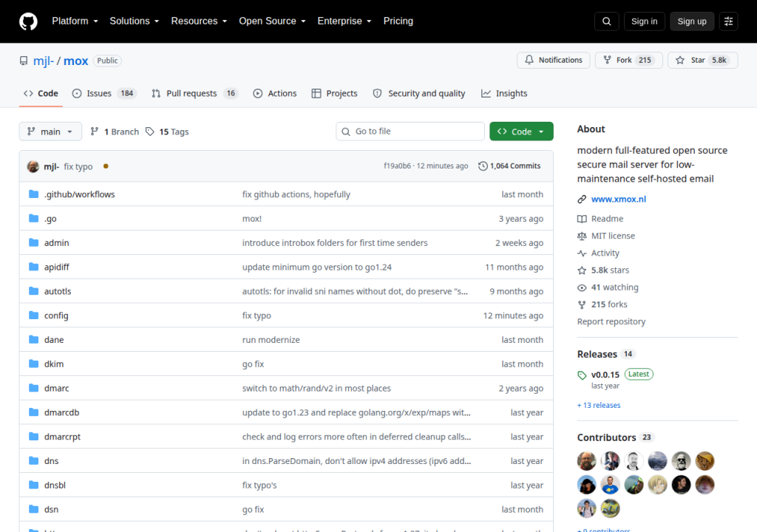Click the scale icon for MIT license

582,236
